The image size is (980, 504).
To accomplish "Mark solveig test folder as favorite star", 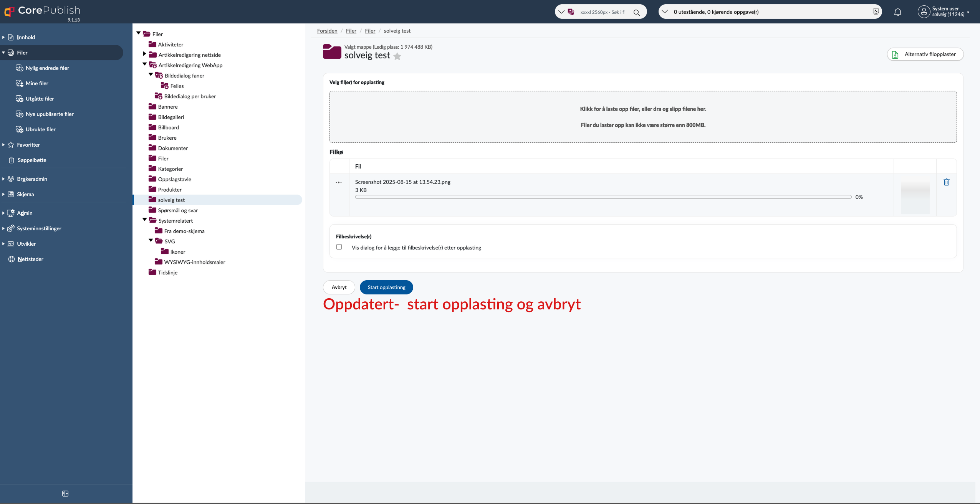I will tap(397, 56).
